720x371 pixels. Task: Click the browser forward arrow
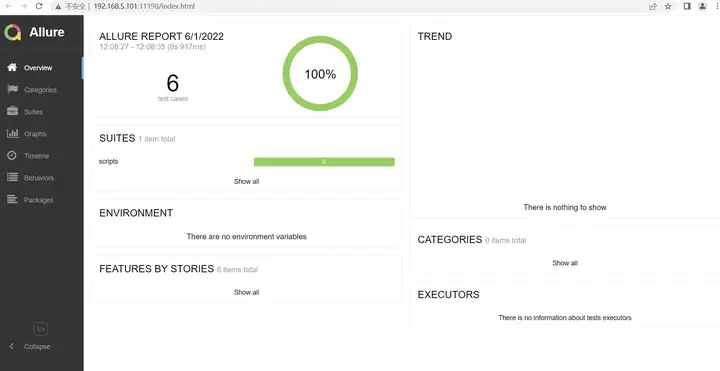[24, 6]
